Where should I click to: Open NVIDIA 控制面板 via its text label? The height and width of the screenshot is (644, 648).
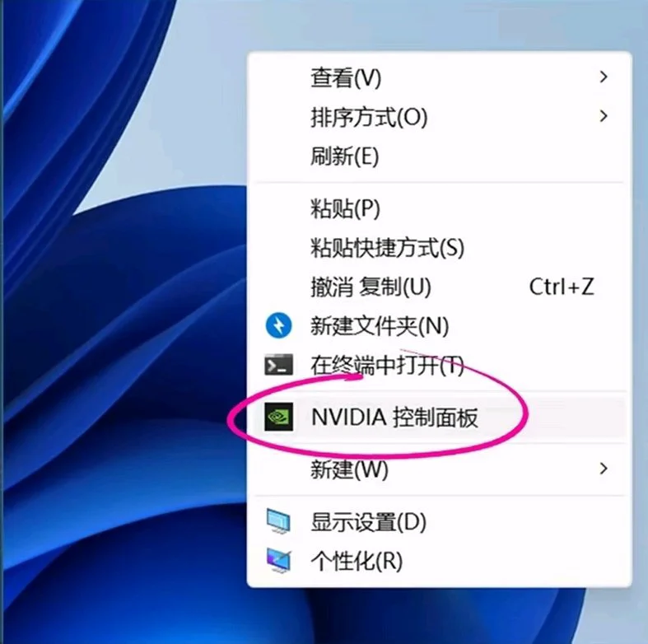tap(394, 417)
